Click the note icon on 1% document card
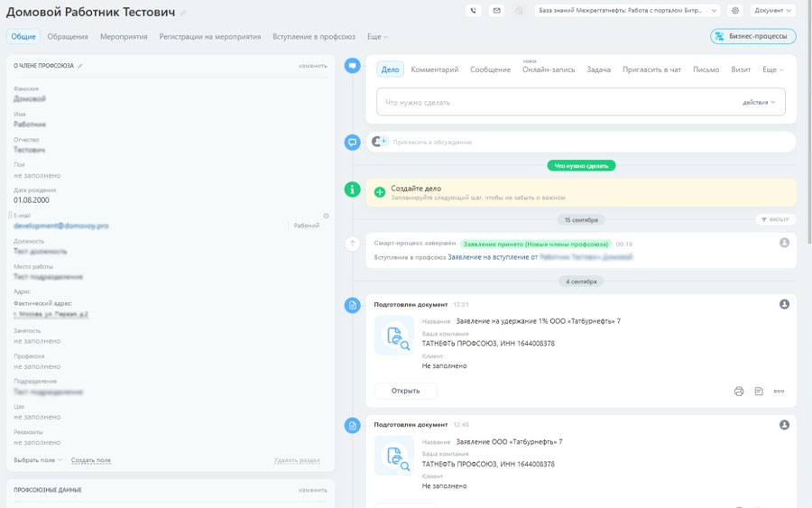This screenshot has width=812, height=508. (759, 391)
